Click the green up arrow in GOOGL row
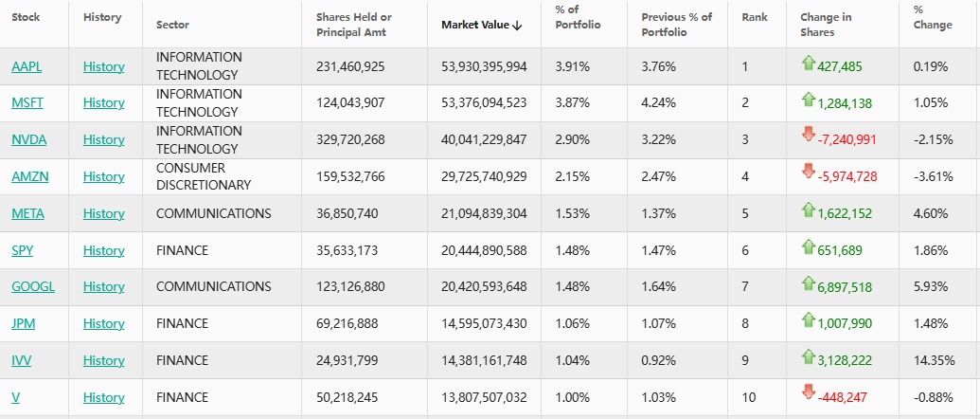This screenshot has height=419, width=980. tap(808, 283)
